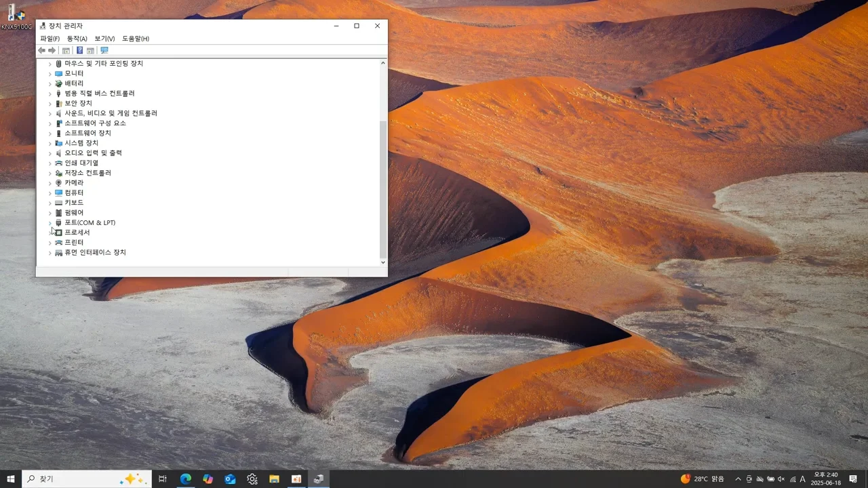The height and width of the screenshot is (488, 868).
Task: Click the blue Help question mark toolbar icon
Action: (79, 50)
